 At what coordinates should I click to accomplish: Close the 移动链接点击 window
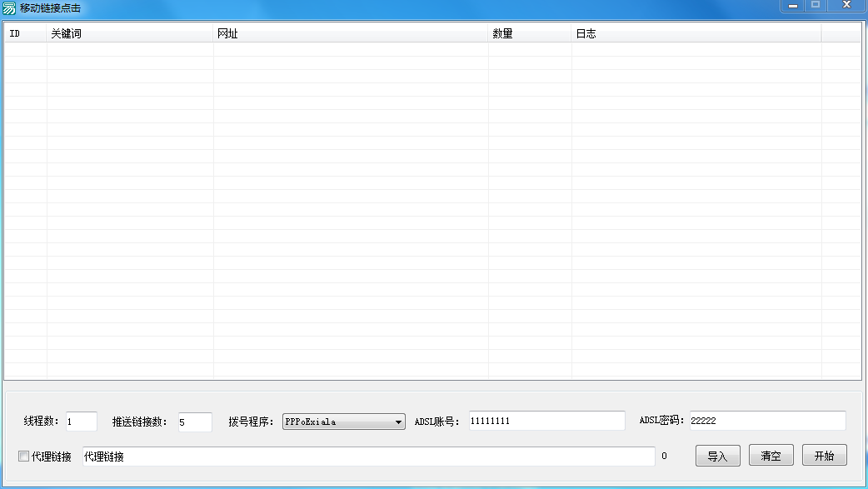click(846, 5)
